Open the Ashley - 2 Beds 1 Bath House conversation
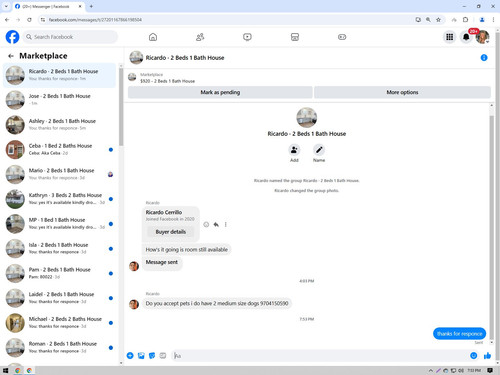This screenshot has width=500, height=375. 59,124
